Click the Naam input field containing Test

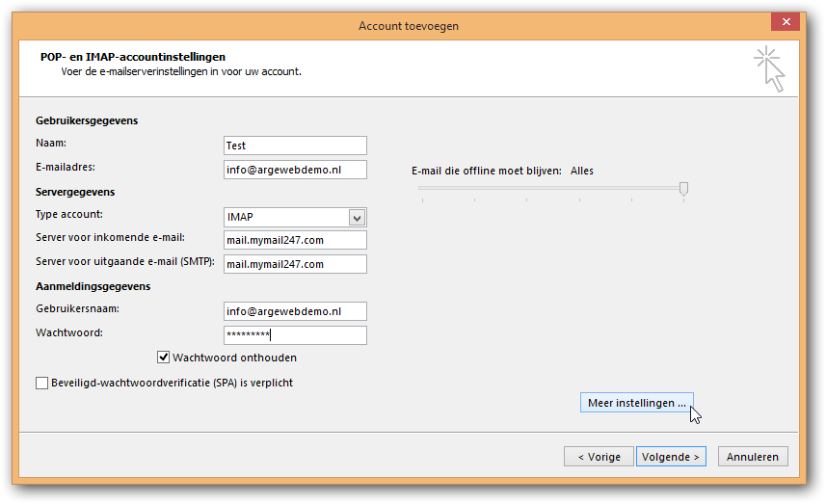coord(295,146)
